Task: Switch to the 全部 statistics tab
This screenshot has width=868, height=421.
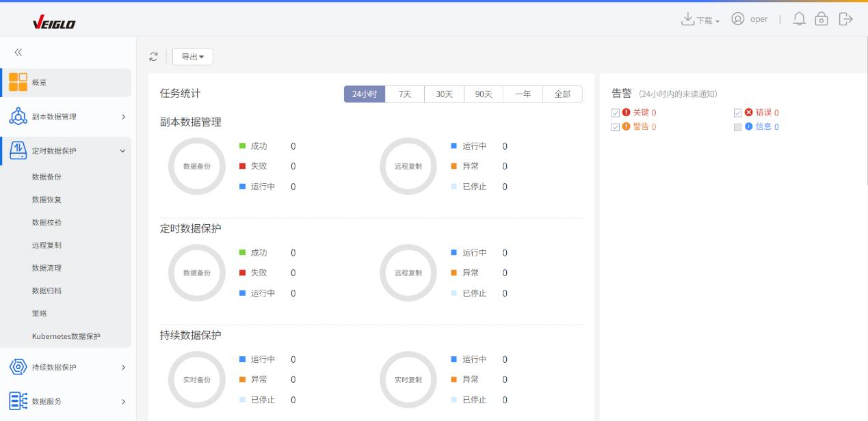Action: 562,94
